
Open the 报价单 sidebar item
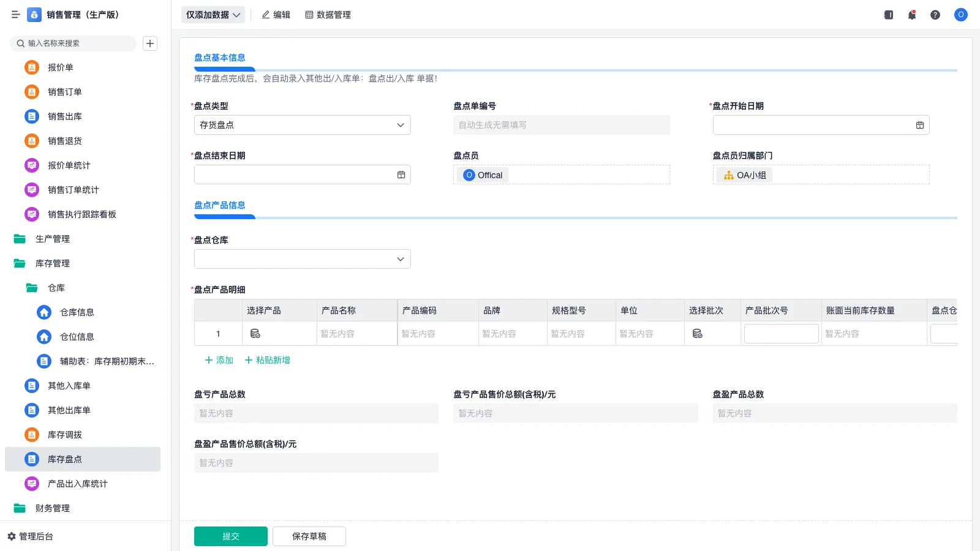[61, 67]
